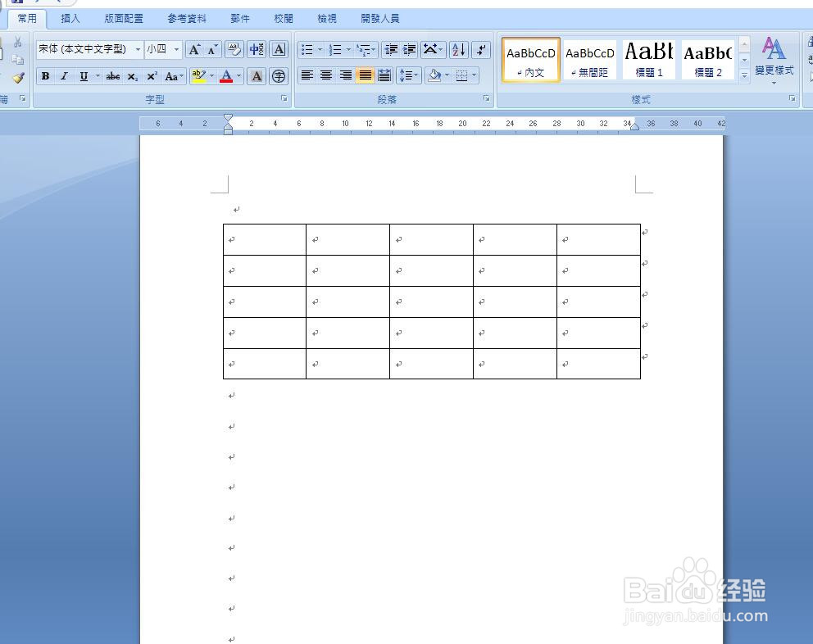Image resolution: width=813 pixels, height=644 pixels.
Task: Apply 標題 2 style
Action: click(x=708, y=60)
